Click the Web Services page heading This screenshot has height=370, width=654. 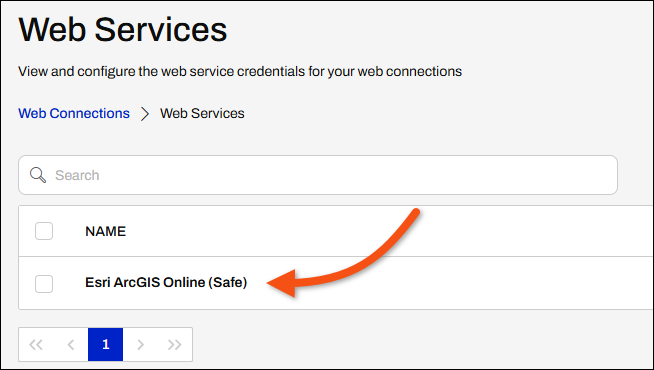(x=123, y=29)
